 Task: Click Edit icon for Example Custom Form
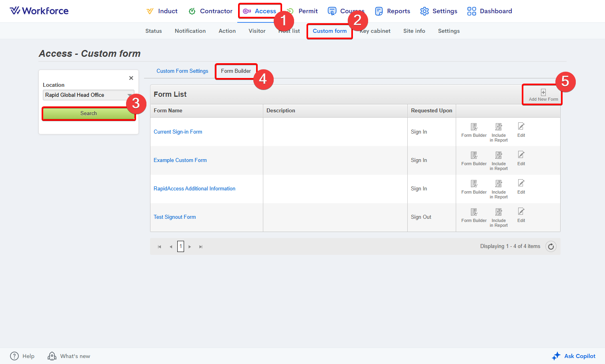click(x=521, y=155)
